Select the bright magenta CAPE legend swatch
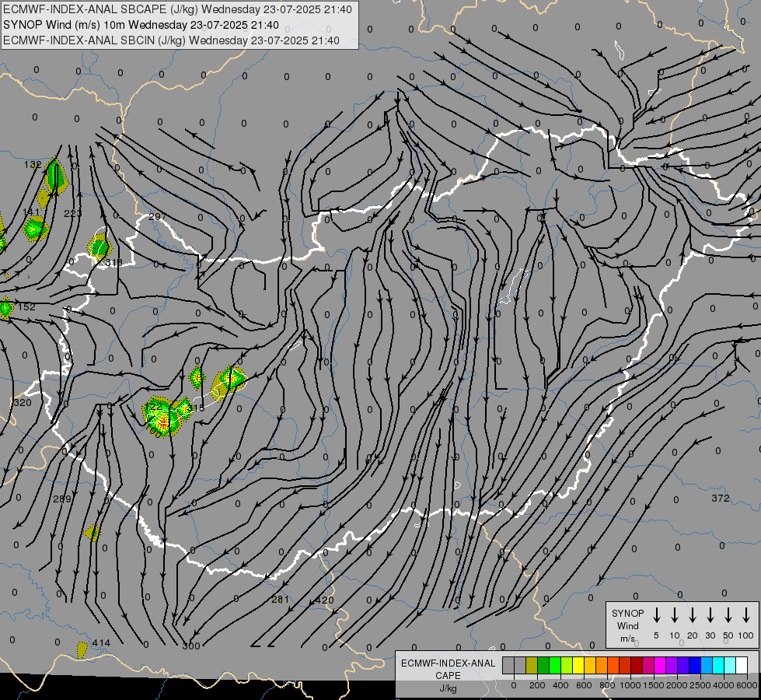Screen dimensions: 761x700 tap(660, 665)
